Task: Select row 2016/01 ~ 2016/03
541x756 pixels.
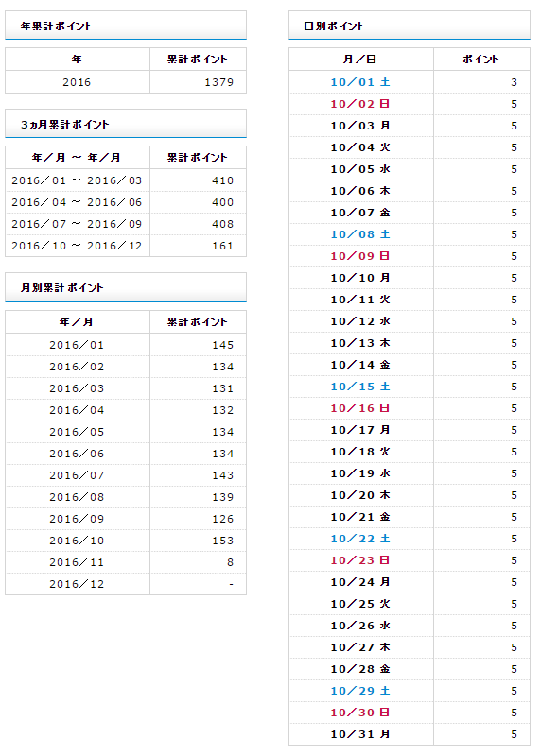Action: pyautogui.click(x=126, y=180)
